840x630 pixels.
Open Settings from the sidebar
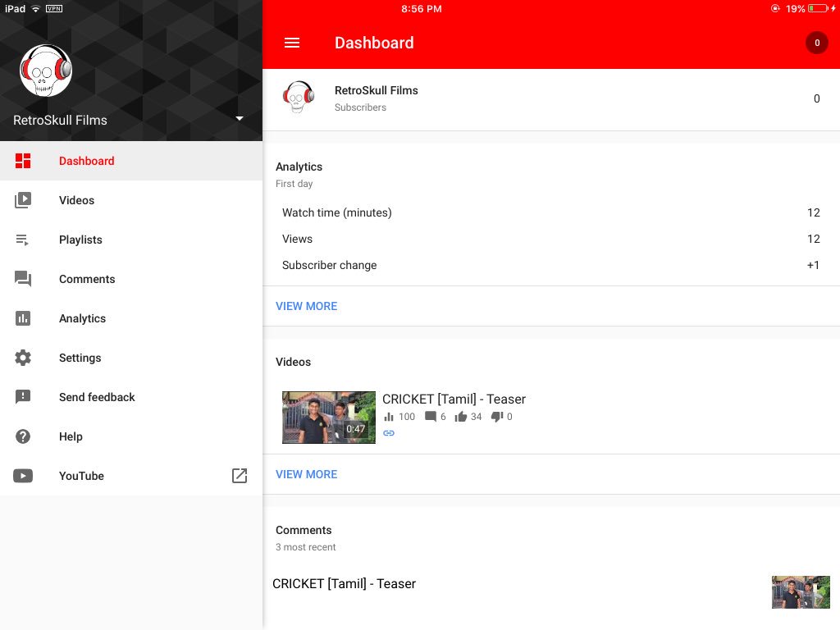(131, 358)
